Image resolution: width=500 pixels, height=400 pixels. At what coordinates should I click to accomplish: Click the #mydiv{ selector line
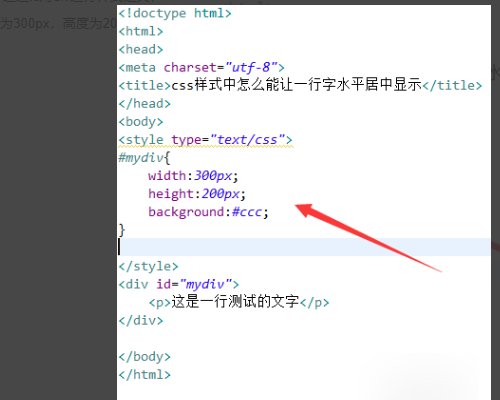tap(144, 158)
